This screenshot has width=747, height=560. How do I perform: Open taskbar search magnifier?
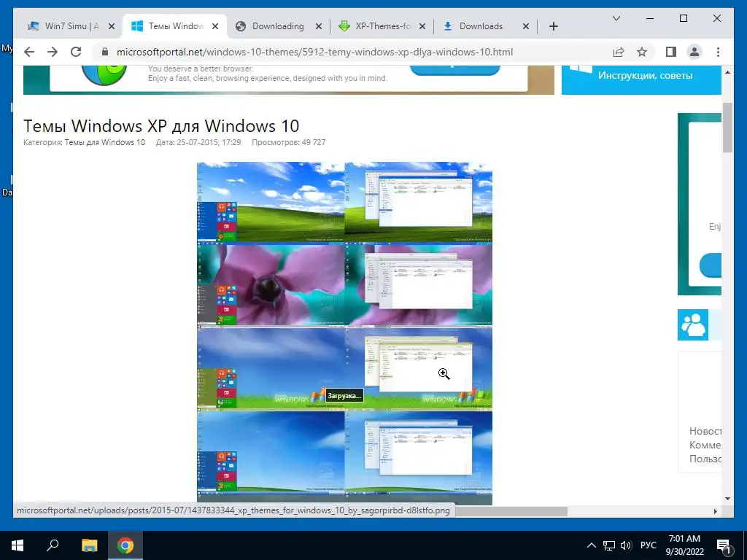pos(53,545)
